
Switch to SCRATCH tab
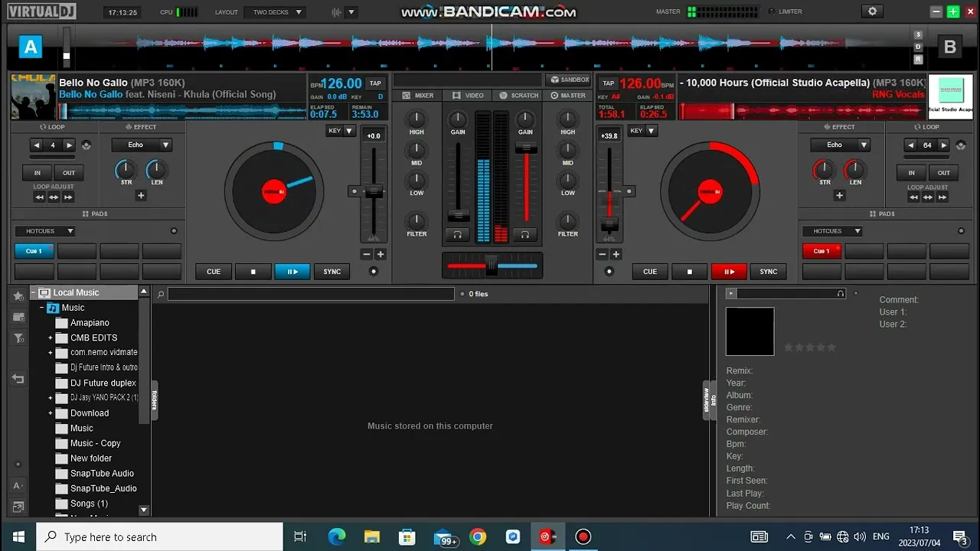518,96
